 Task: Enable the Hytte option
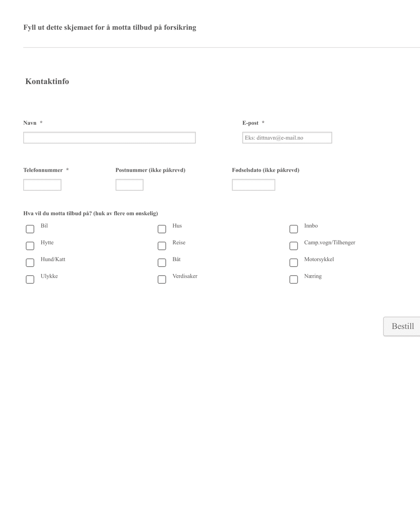click(30, 246)
